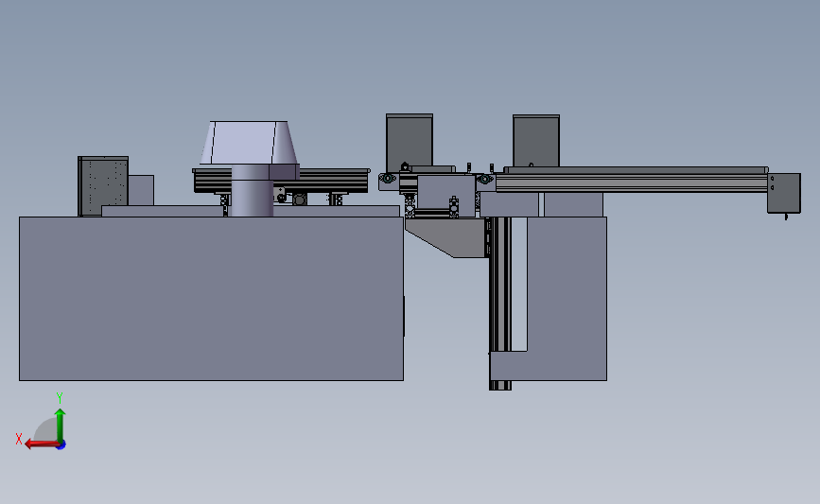Click the red X axis arrow of triad
This screenshot has height=504, width=820.
tap(41, 443)
